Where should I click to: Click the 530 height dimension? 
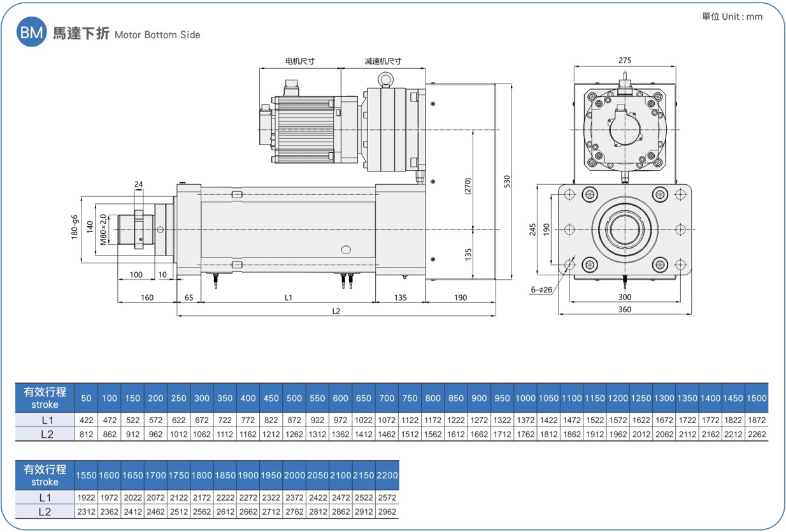[x=507, y=182]
